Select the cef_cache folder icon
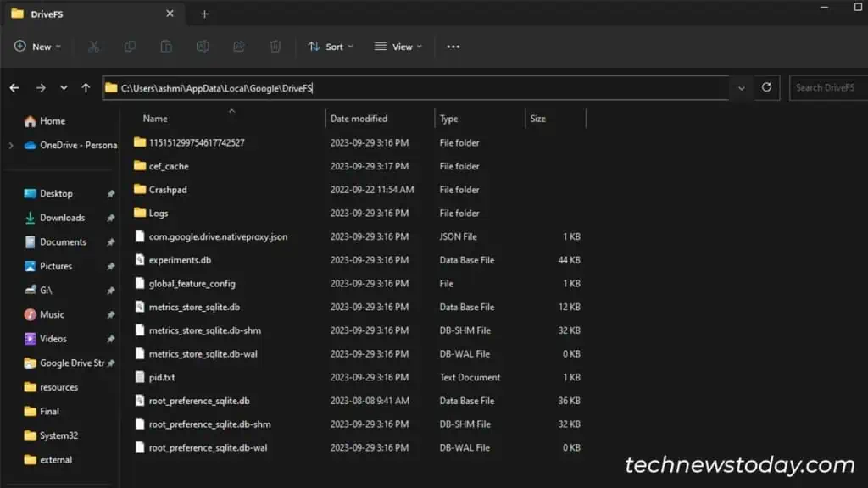This screenshot has width=868, height=488. [x=140, y=166]
